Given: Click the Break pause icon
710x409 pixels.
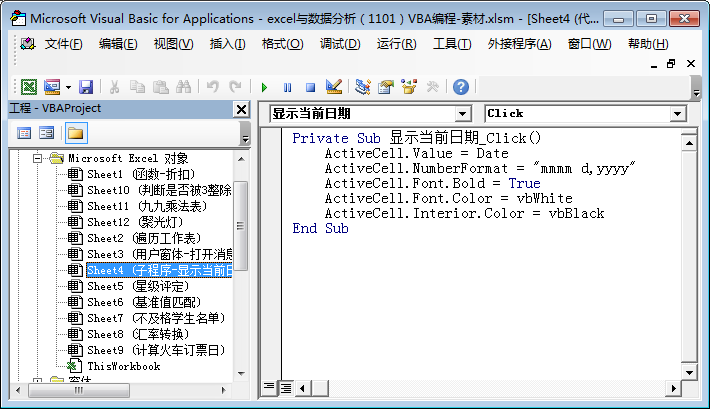Looking at the screenshot, I should (288, 87).
